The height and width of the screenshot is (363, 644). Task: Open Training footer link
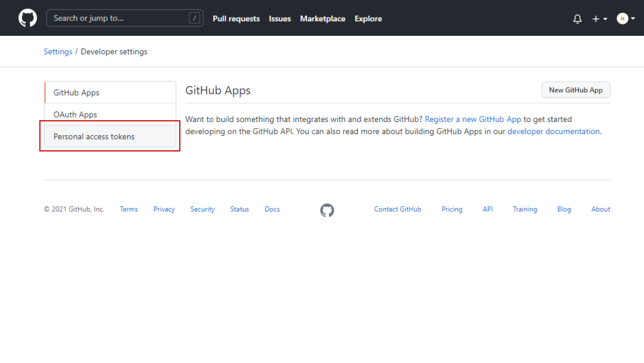(x=525, y=209)
